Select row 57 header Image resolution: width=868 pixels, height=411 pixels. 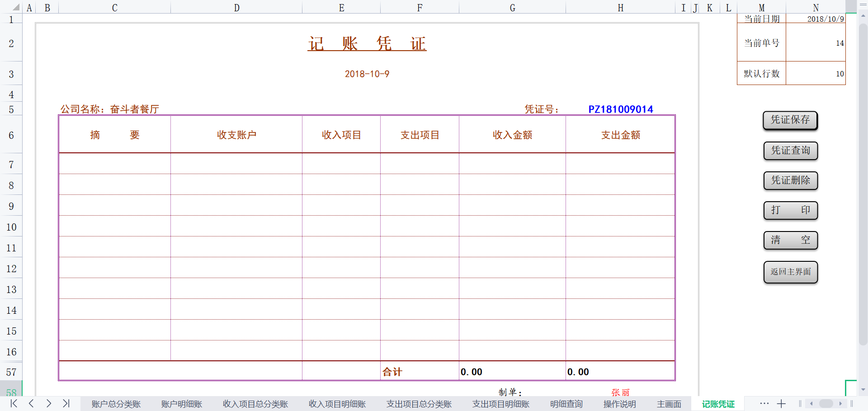point(11,372)
